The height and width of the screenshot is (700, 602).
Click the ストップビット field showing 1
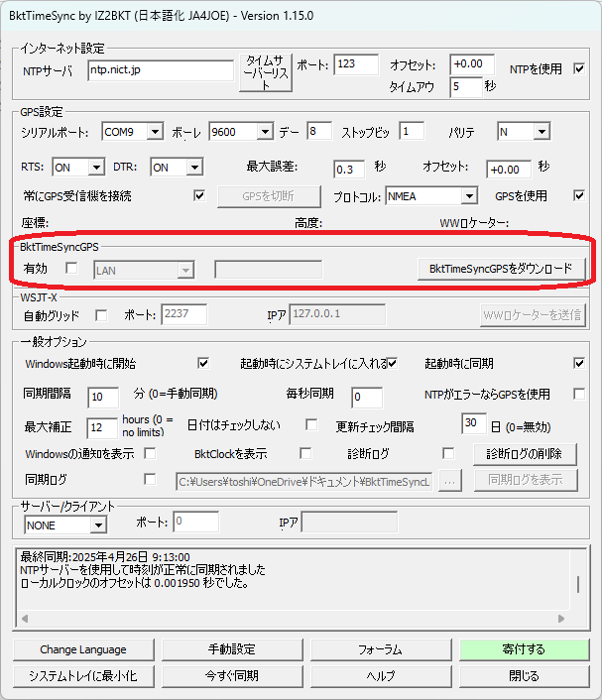(x=412, y=131)
